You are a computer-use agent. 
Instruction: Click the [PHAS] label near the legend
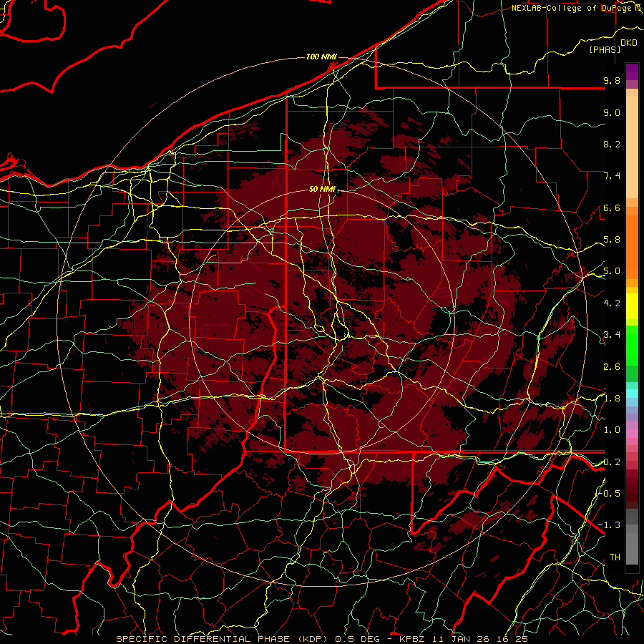tap(605, 49)
